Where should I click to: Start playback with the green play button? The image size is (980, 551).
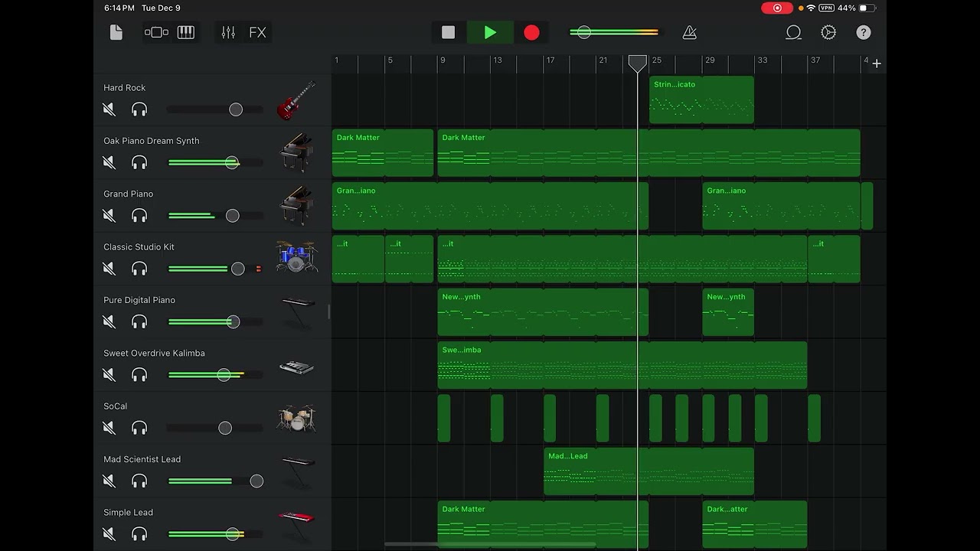490,32
